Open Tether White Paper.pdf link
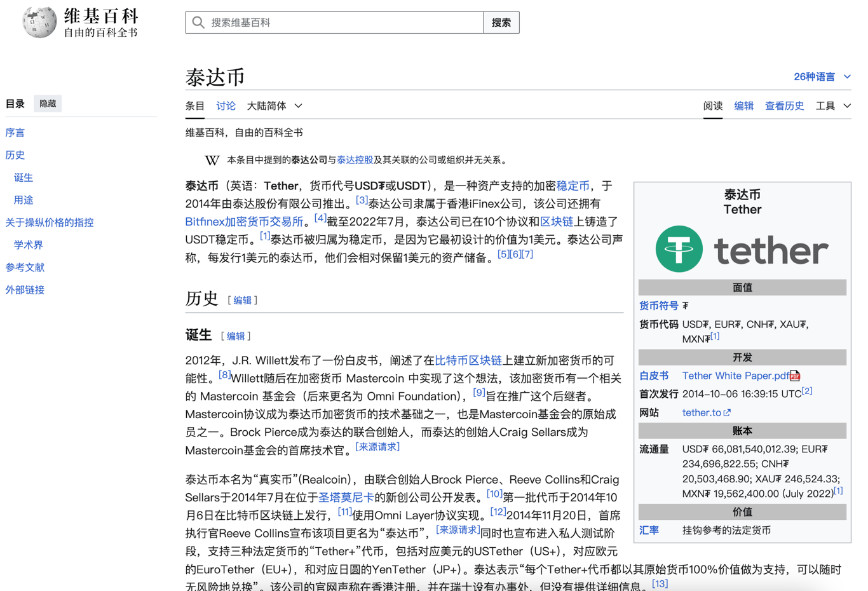The width and height of the screenshot is (868, 591). [736, 376]
